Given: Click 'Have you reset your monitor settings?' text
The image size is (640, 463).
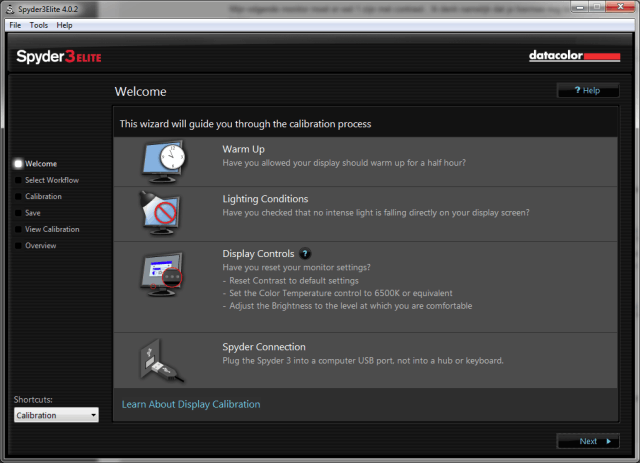Looking at the screenshot, I should [x=297, y=267].
